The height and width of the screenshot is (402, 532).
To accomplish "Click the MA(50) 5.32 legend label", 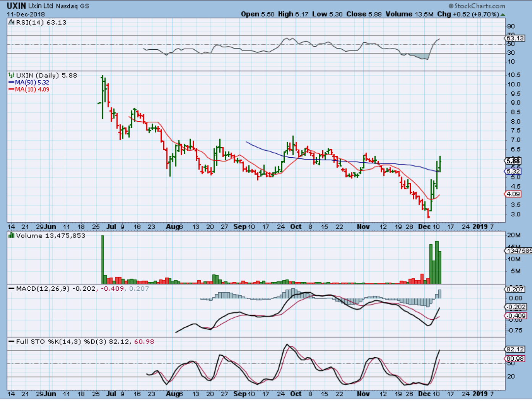I will (x=32, y=83).
